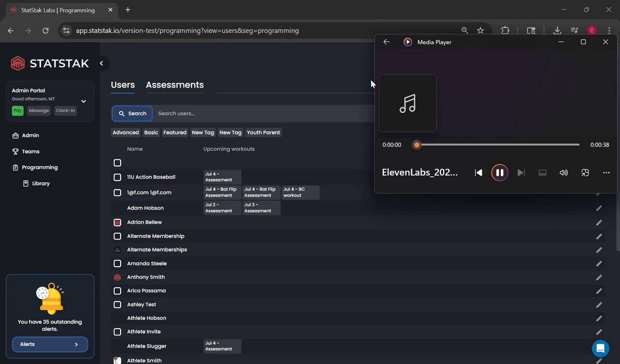Viewport: 620px width, 364px height.
Task: Click edit pencil on Amanda Steele row
Action: click(x=599, y=264)
